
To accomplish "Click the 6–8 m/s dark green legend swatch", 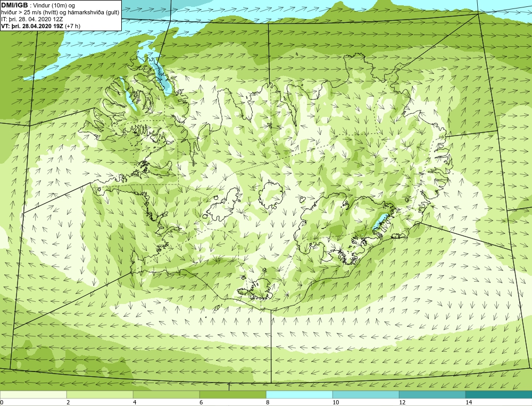I will click(233, 394).
